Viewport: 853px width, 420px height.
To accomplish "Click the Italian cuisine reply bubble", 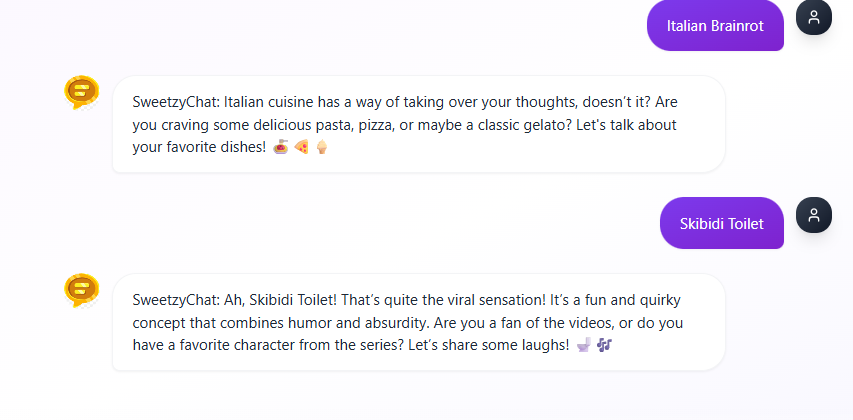I will (x=418, y=124).
